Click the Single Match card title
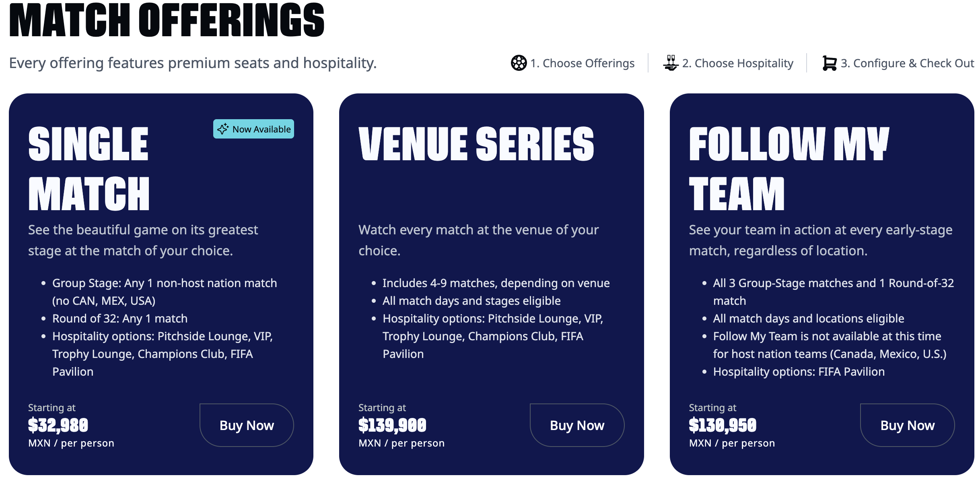Image resolution: width=980 pixels, height=486 pixels. [x=89, y=168]
